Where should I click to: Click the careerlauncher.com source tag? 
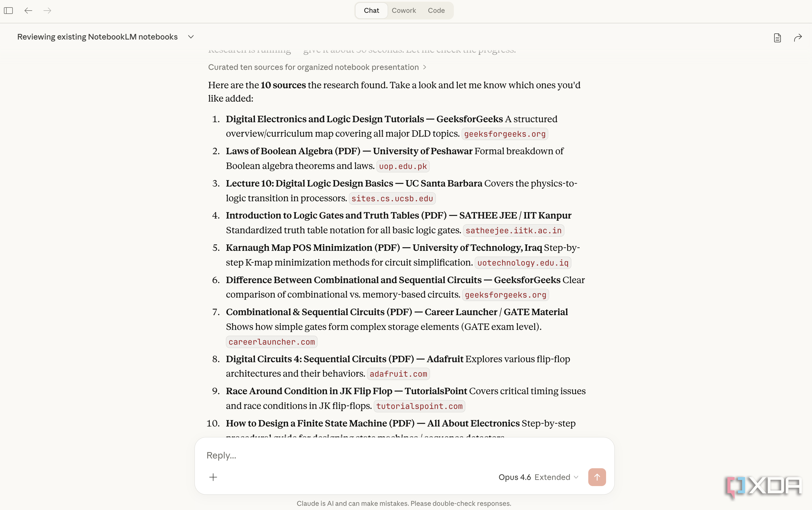click(x=271, y=342)
